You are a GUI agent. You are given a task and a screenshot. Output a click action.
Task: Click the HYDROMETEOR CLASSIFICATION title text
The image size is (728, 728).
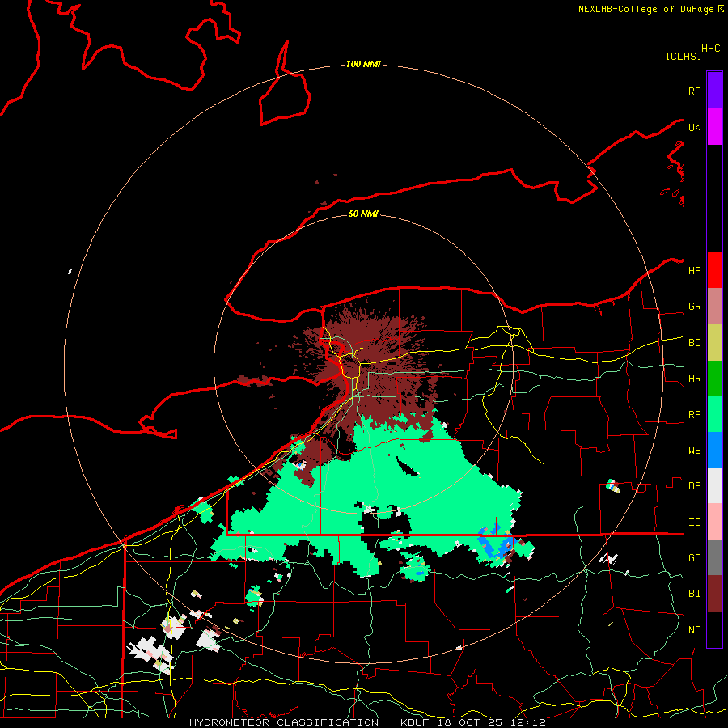tap(284, 722)
